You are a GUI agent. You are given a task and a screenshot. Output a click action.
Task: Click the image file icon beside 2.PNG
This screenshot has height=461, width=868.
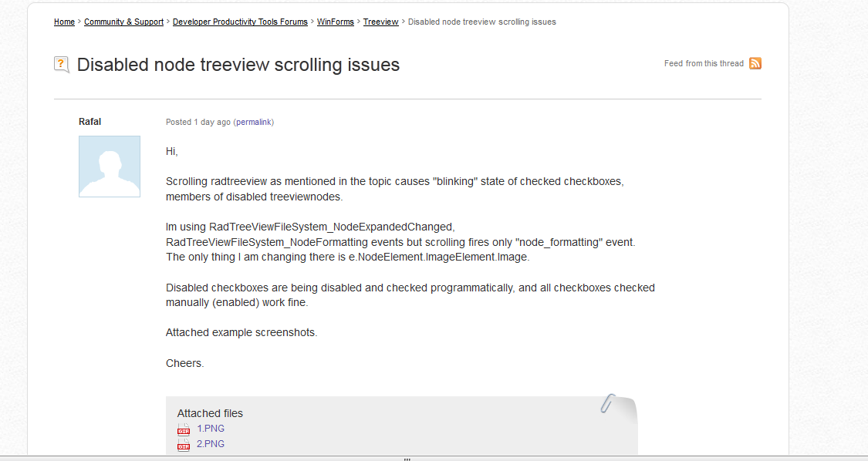pos(184,444)
